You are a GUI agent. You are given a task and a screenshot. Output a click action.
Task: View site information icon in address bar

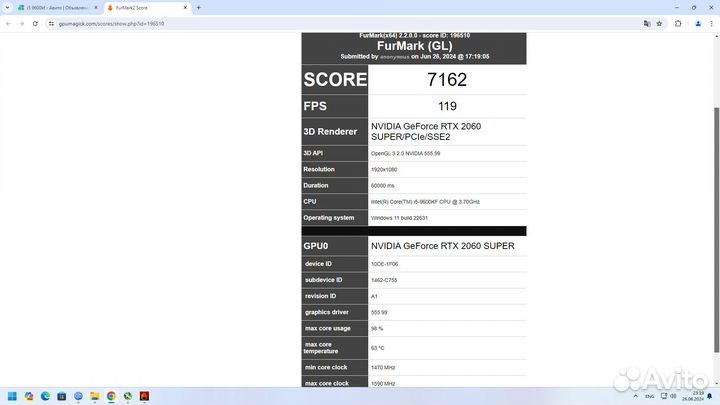51,23
